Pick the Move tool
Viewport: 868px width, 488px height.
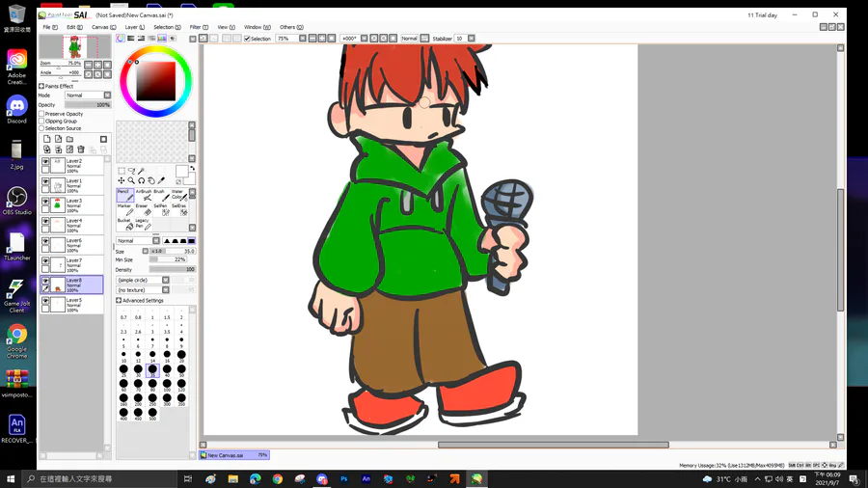tap(122, 180)
